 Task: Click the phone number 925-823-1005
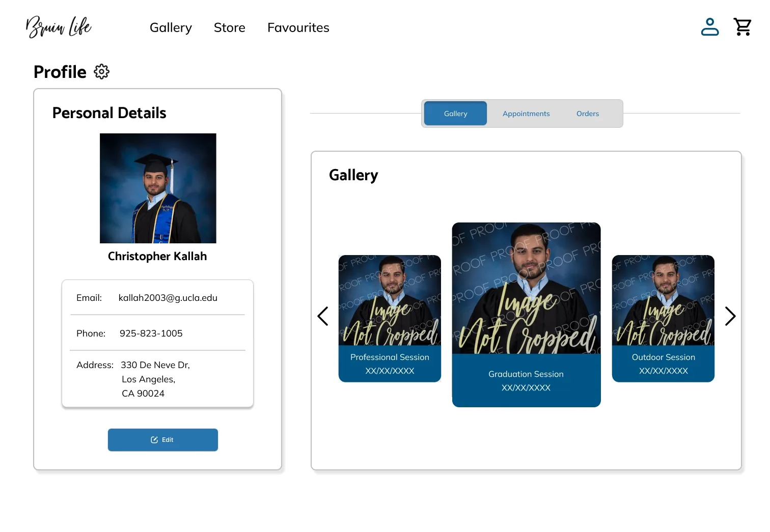[151, 333]
